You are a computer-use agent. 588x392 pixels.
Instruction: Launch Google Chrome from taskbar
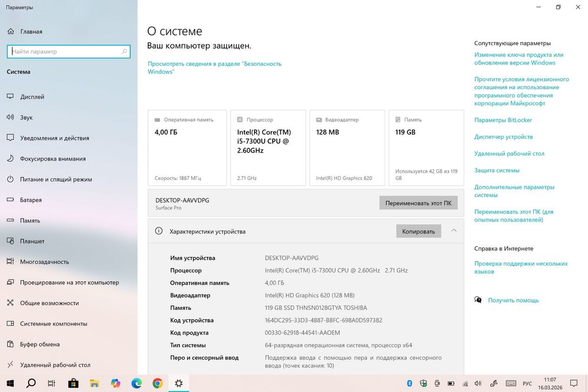point(158,383)
